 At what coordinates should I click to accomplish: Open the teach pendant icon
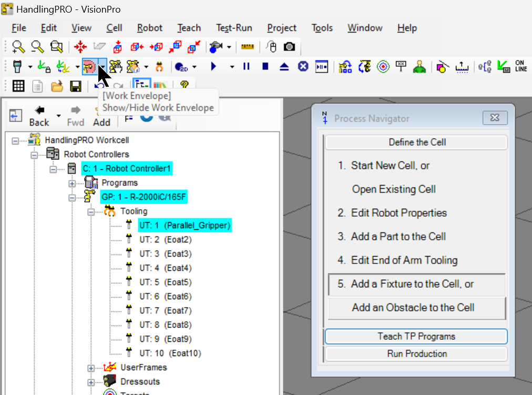[17, 66]
